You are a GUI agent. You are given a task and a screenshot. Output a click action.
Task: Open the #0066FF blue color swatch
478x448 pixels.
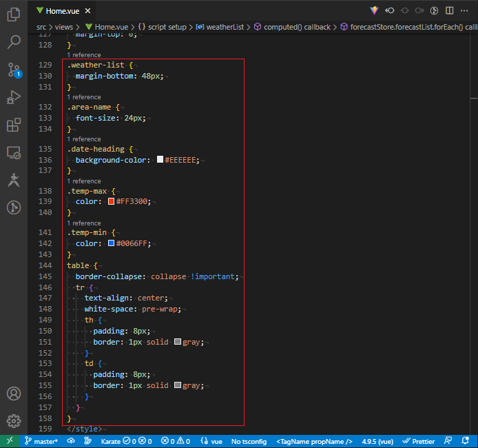[x=112, y=243]
